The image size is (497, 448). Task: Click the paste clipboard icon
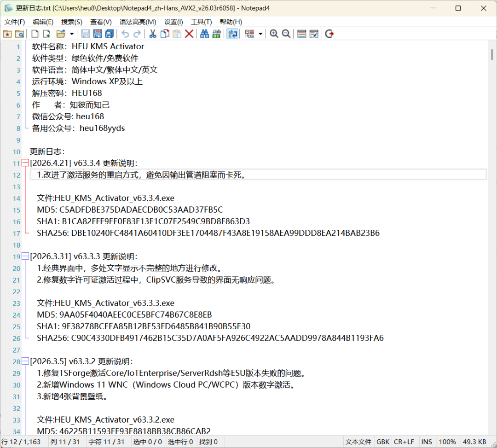[177, 34]
